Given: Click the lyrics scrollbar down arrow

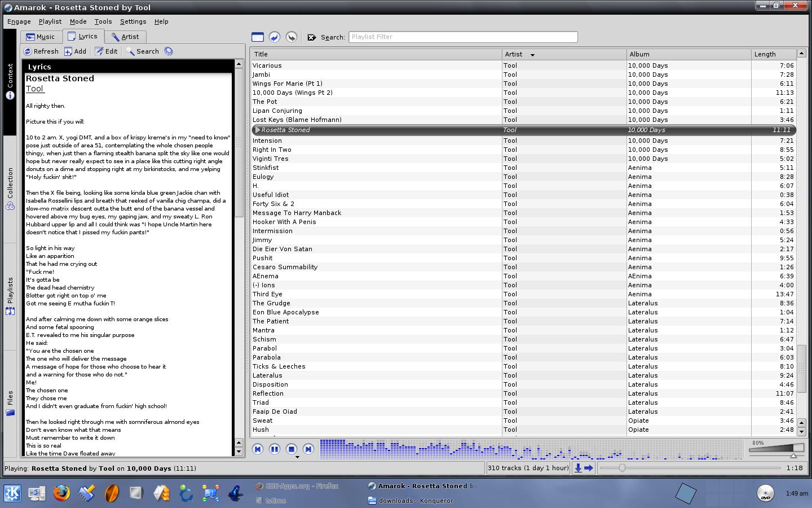Looking at the screenshot, I should tap(239, 453).
